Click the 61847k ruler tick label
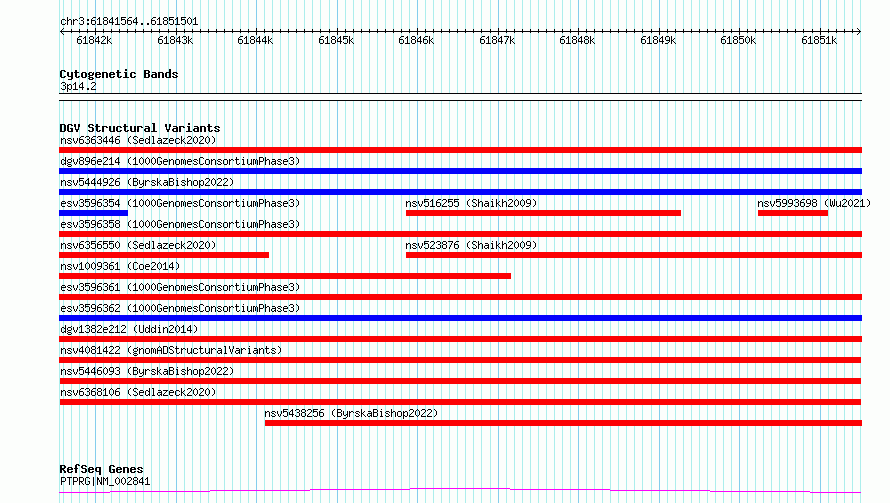This screenshot has width=890, height=503. tap(497, 40)
